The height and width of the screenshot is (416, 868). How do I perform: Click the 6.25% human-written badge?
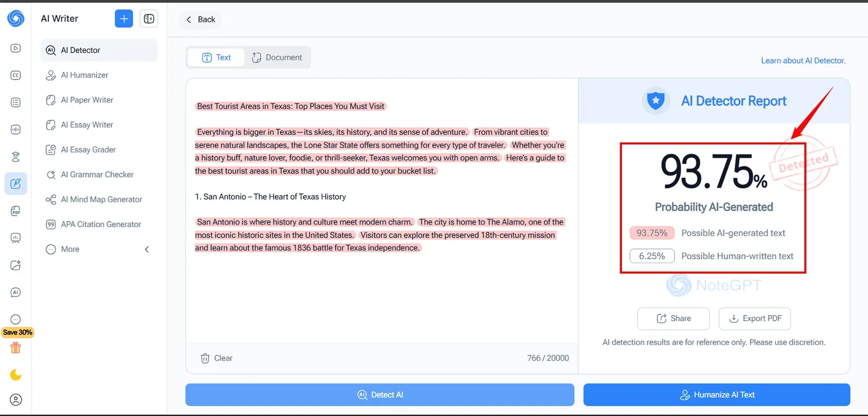[652, 256]
